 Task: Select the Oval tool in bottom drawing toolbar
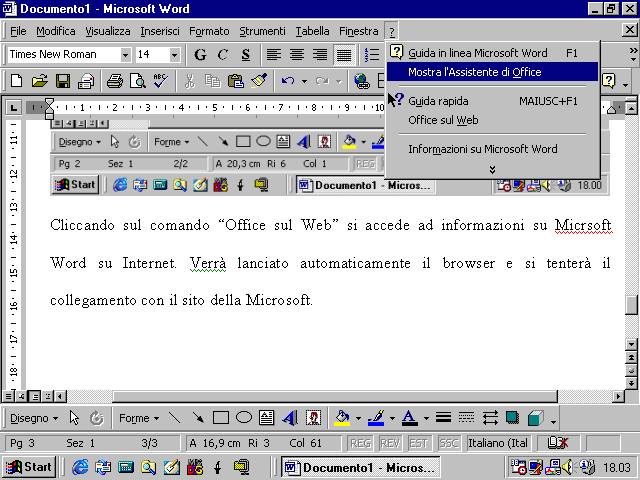point(244,418)
